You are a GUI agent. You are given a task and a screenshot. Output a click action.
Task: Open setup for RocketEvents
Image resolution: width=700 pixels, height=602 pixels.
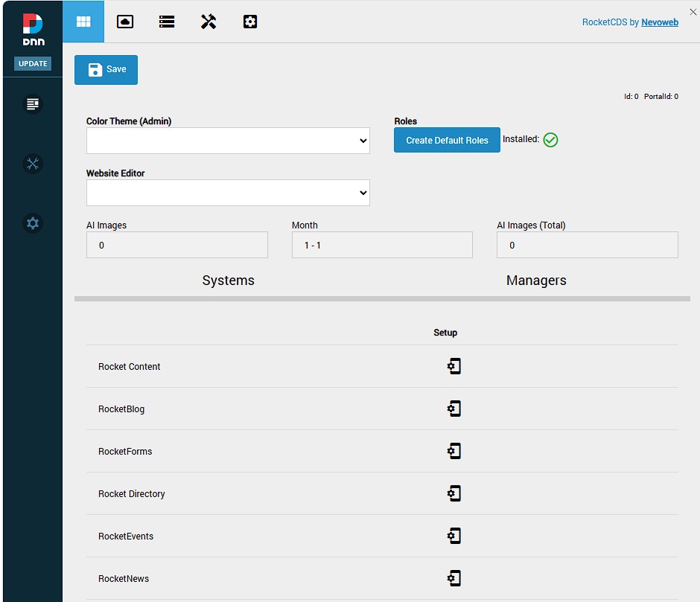(454, 536)
